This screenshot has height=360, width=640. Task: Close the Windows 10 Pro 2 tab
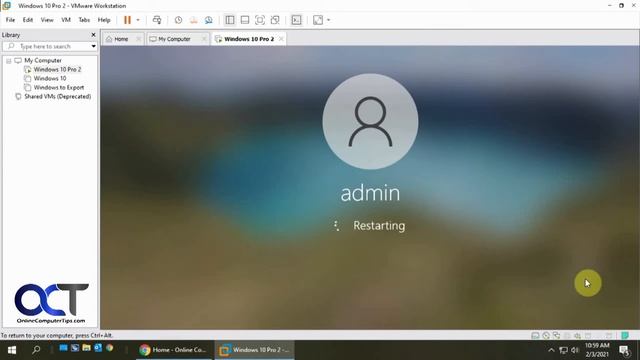(x=281, y=39)
